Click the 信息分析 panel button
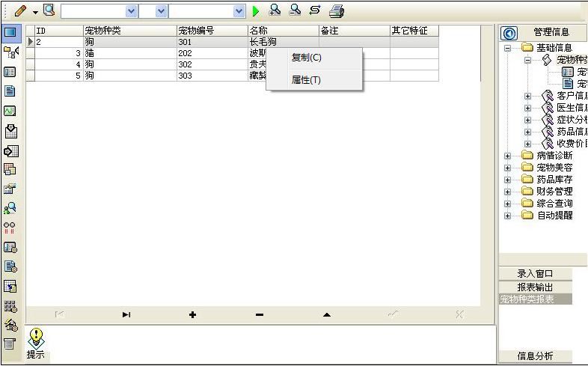Viewport: 588px width, 366px height. (x=536, y=357)
